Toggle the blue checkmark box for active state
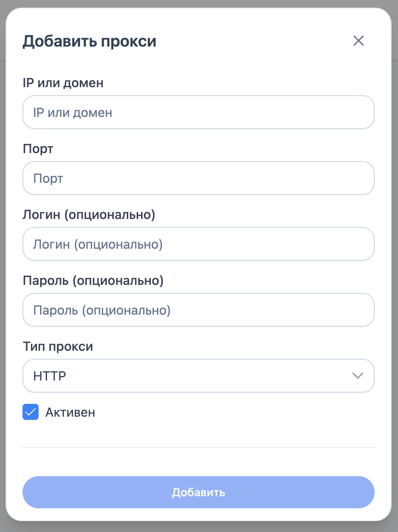 [31, 412]
